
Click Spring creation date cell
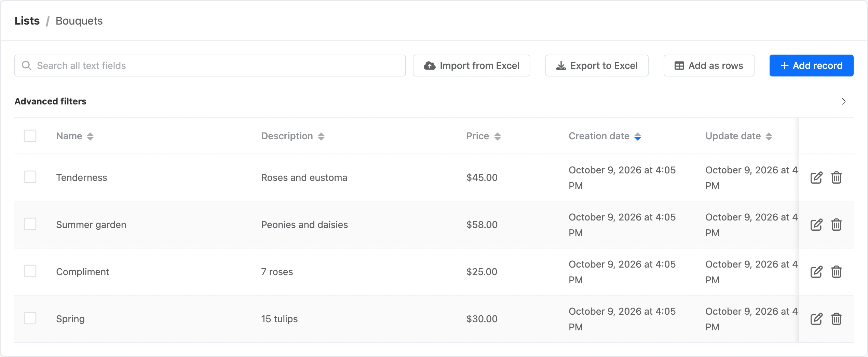pyautogui.click(x=622, y=319)
